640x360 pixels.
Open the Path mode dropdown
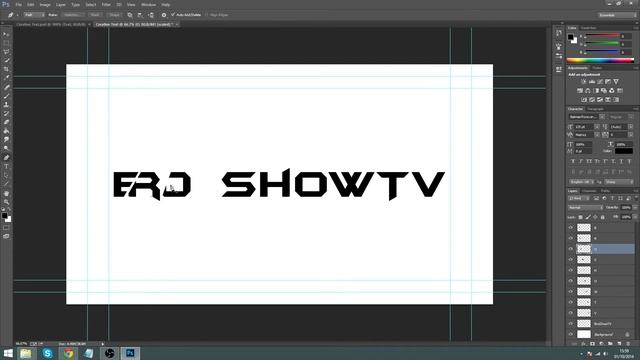34,15
